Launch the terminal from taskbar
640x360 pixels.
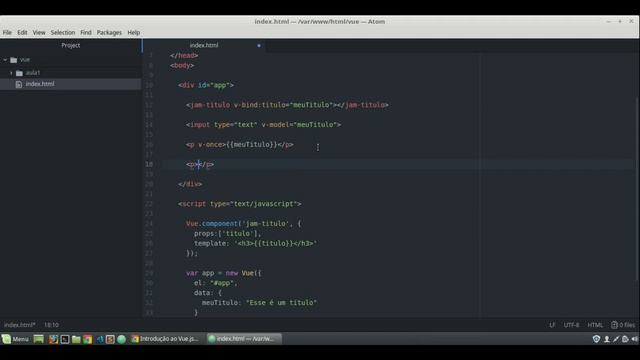point(64,339)
